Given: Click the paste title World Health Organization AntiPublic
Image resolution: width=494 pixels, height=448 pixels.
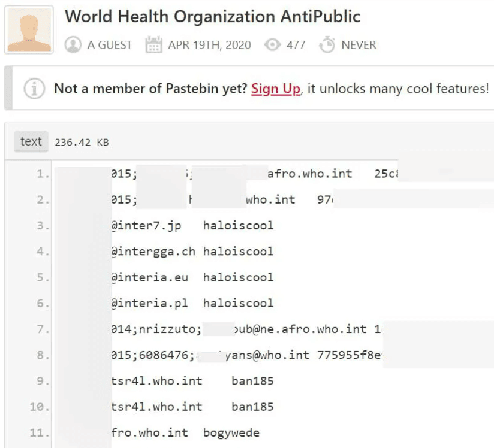Looking at the screenshot, I should 212,16.
